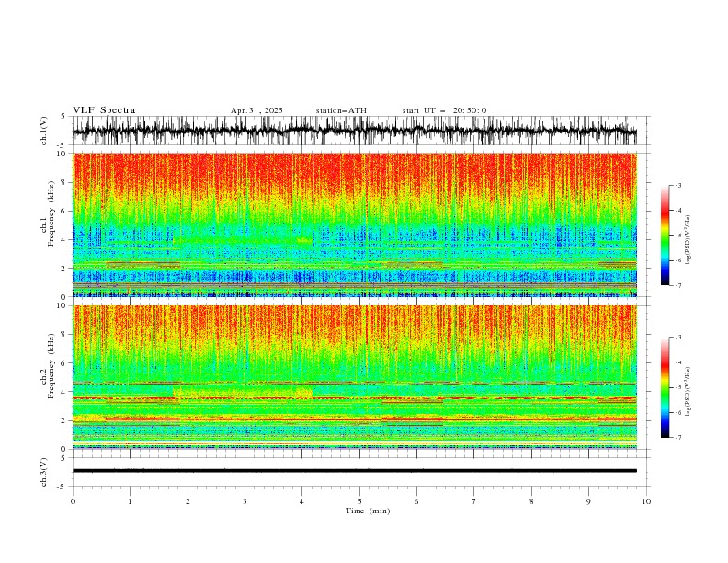Viewport: 728px width, 563px height.
Task: Click the "VLF Spectra" title text
Action: [x=104, y=110]
